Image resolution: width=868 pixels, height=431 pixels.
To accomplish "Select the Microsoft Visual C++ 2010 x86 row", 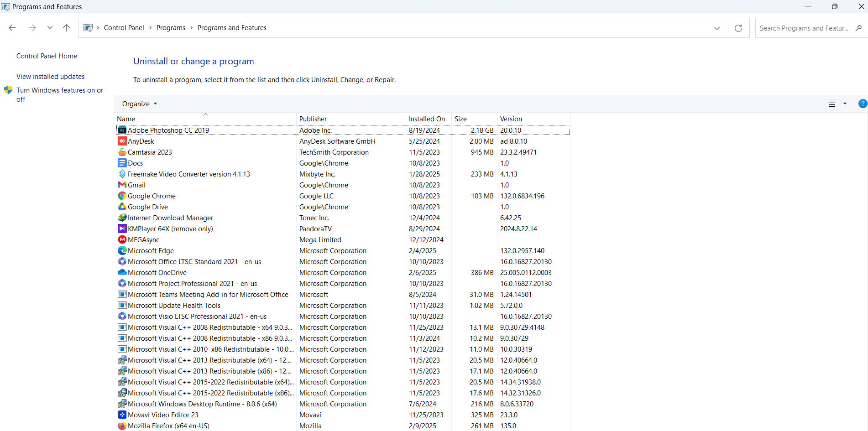I will pyautogui.click(x=343, y=349).
